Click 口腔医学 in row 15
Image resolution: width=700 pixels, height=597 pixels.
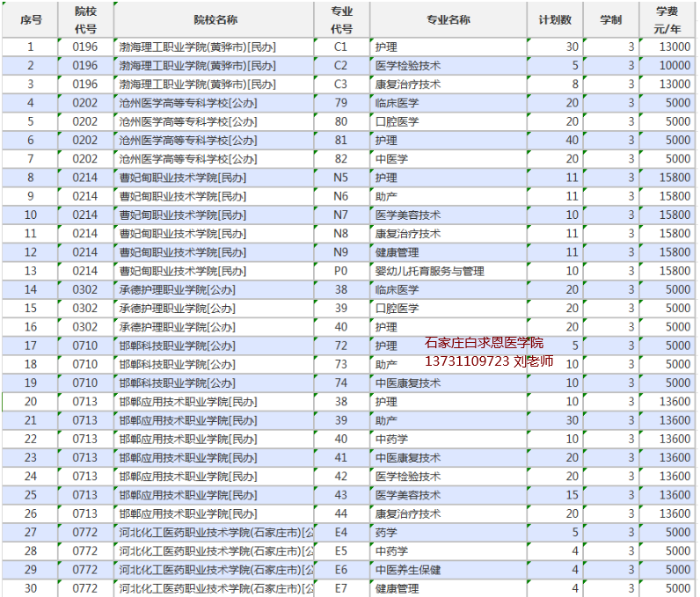(x=397, y=309)
